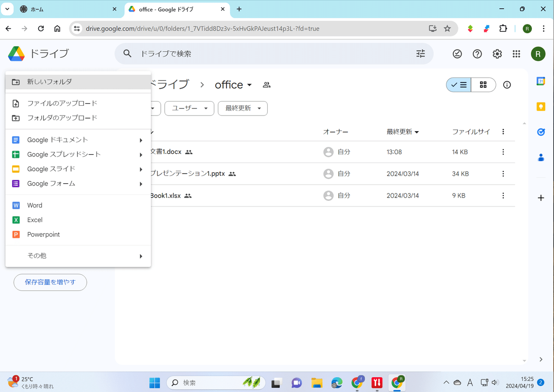
Task: Open the Drive help question mark icon
Action: pos(477,54)
